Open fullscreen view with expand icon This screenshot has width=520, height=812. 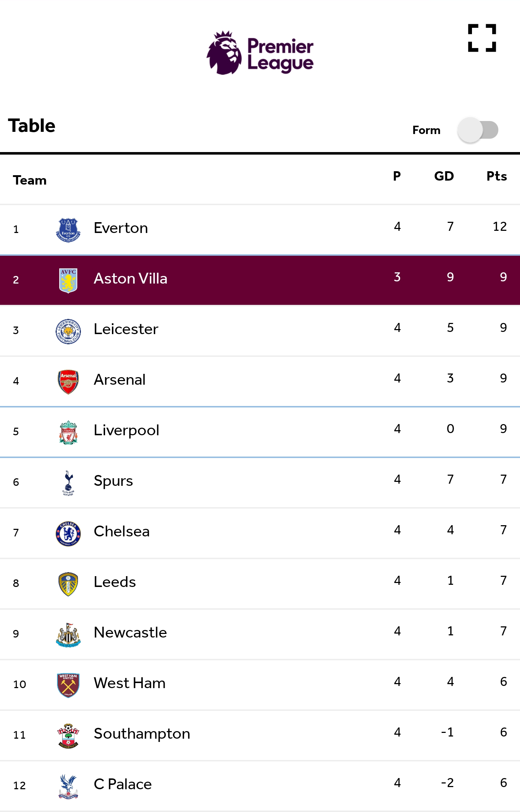point(482,38)
